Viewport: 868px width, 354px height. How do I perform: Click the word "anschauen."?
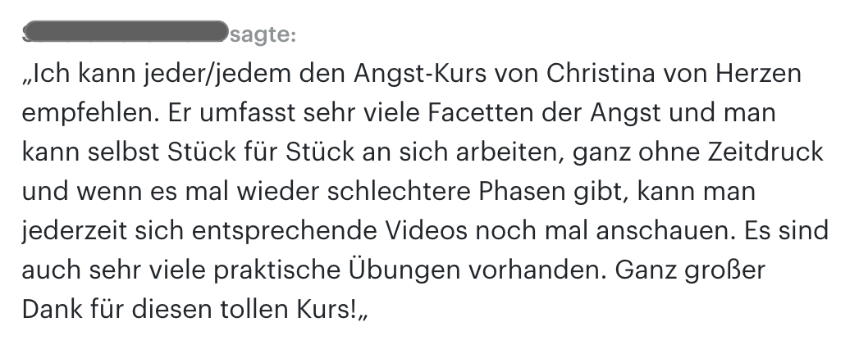666,230
